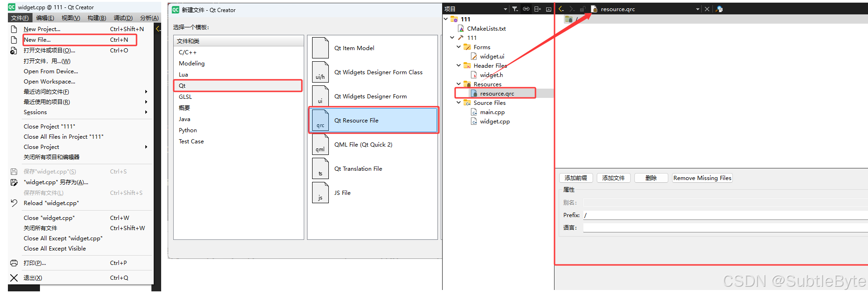Click Remove Missing Files button

coord(702,178)
